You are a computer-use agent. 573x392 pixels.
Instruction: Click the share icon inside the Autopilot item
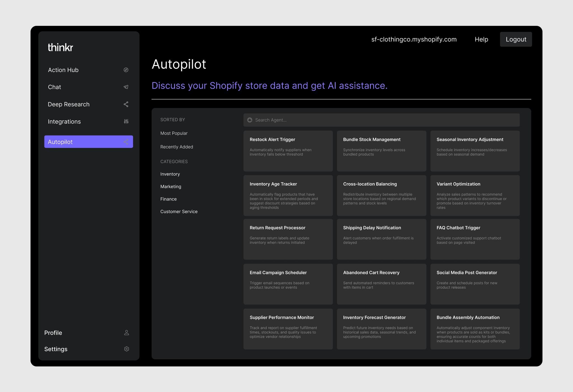[x=126, y=142]
